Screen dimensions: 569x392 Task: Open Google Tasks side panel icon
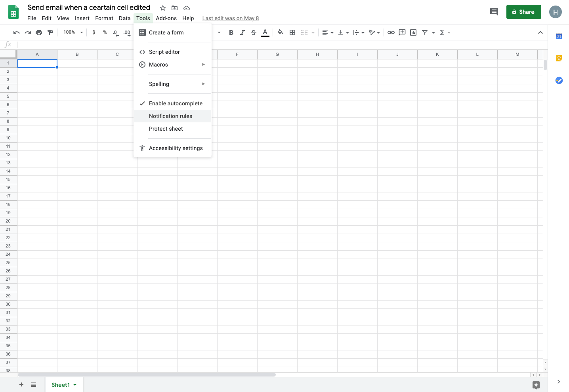[559, 80]
